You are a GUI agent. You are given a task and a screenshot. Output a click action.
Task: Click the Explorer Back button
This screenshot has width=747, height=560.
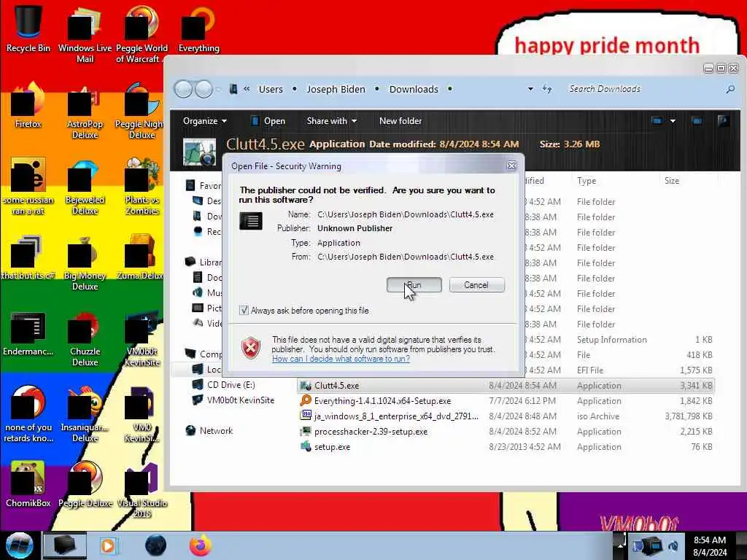tap(183, 89)
